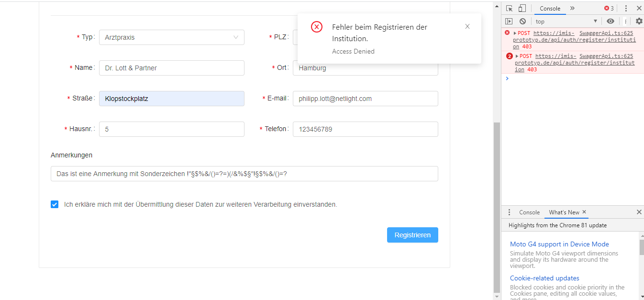
Task: Open the more DevTools tabs chevron
Action: click(x=572, y=8)
